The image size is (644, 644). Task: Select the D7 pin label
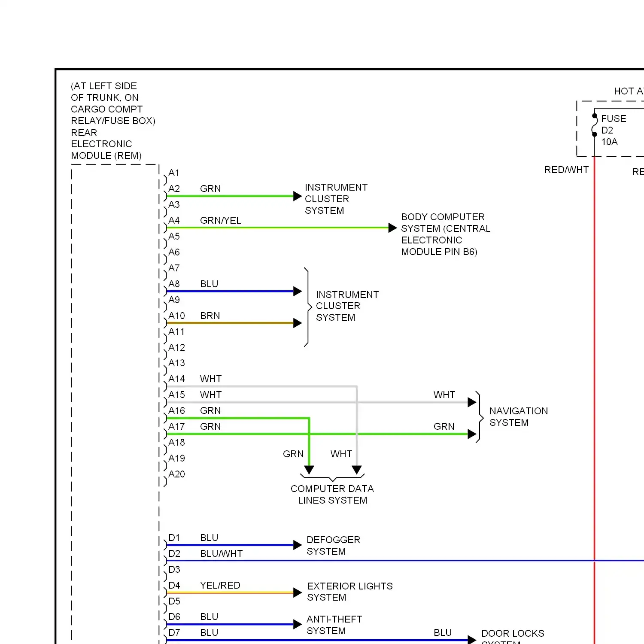click(174, 633)
